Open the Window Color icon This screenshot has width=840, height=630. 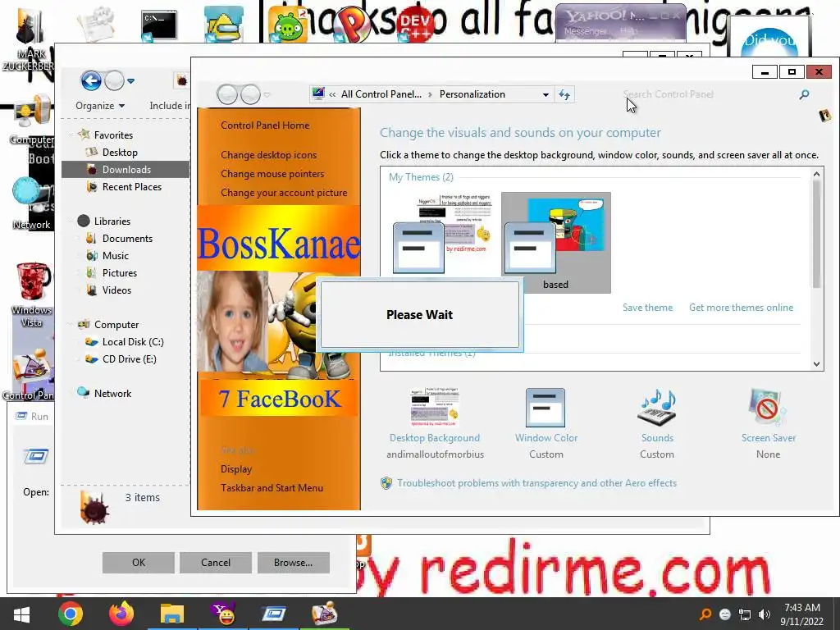[x=546, y=409]
